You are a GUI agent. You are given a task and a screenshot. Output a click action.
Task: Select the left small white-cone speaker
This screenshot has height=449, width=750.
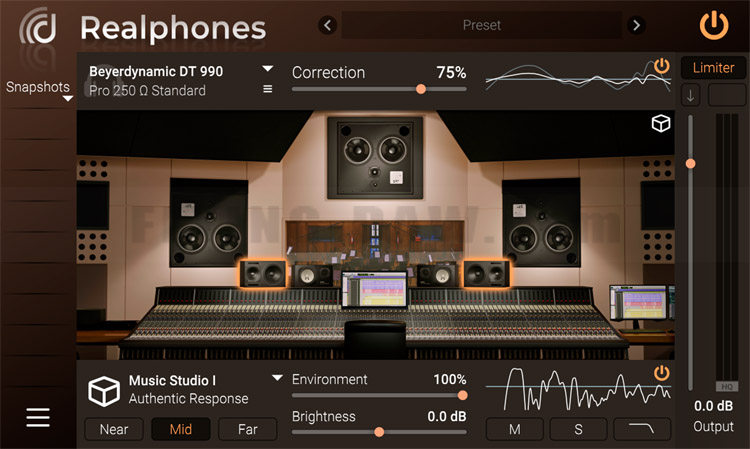pos(313,276)
